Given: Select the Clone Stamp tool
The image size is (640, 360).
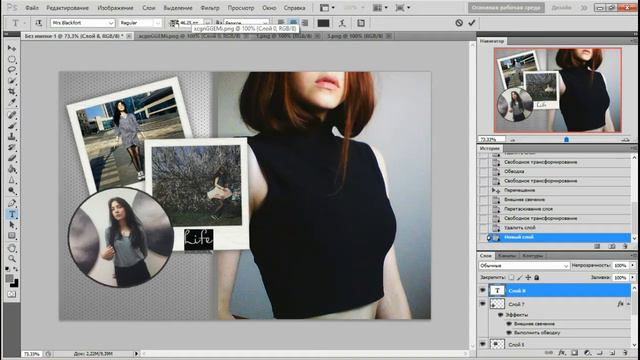Looking at the screenshot, I should point(12,137).
